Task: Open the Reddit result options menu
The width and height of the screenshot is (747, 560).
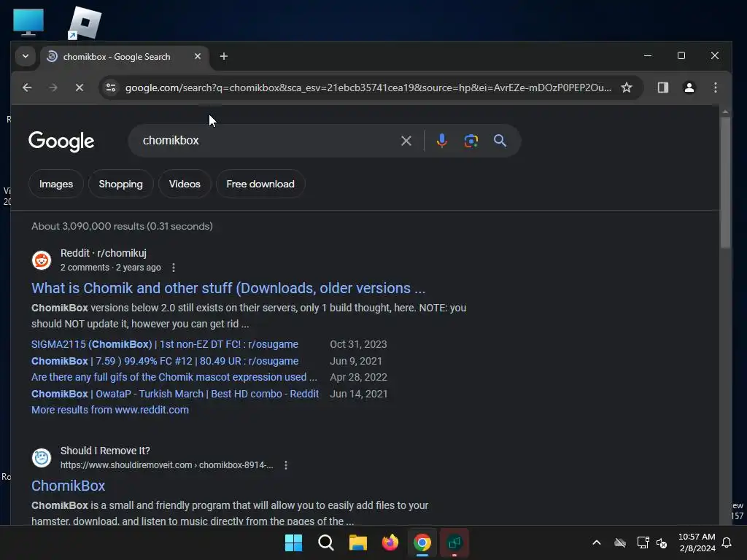Action: [x=174, y=268]
